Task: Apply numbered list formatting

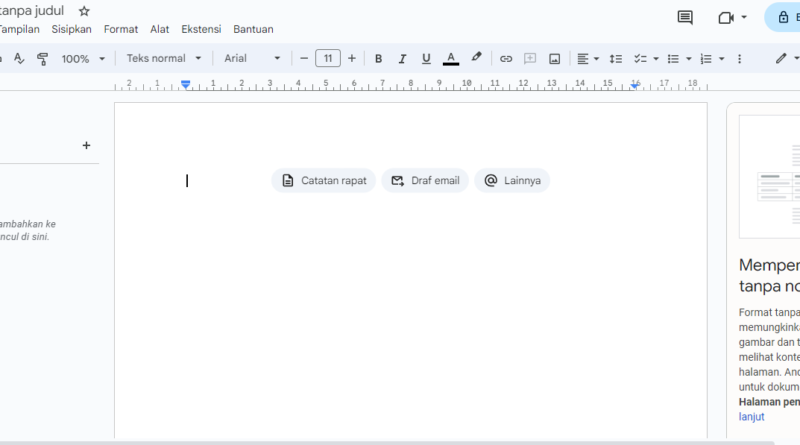Action: [x=706, y=59]
